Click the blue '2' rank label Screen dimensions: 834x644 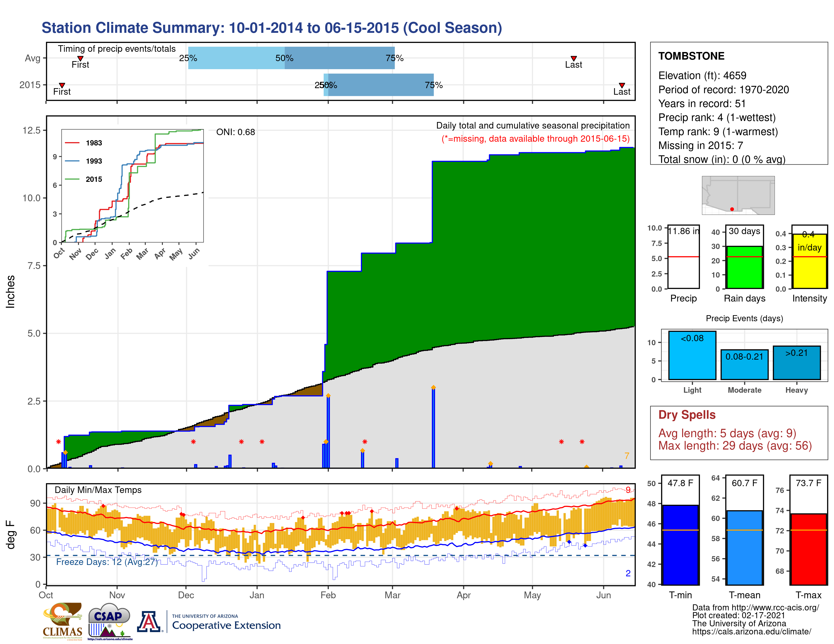click(x=628, y=573)
